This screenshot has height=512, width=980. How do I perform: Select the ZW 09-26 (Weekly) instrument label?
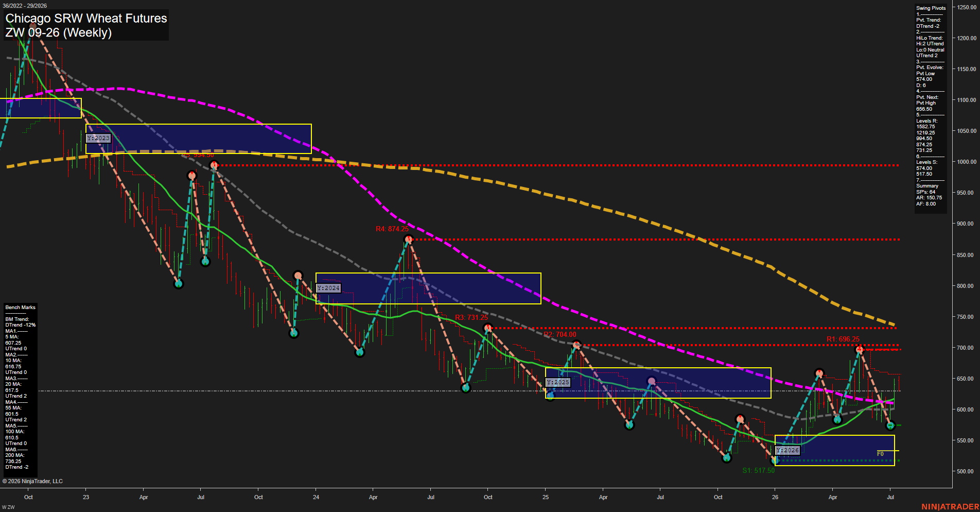click(58, 32)
